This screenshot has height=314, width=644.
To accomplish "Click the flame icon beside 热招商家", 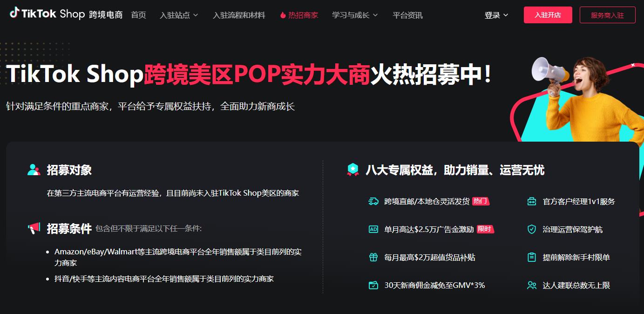I will click(x=283, y=15).
